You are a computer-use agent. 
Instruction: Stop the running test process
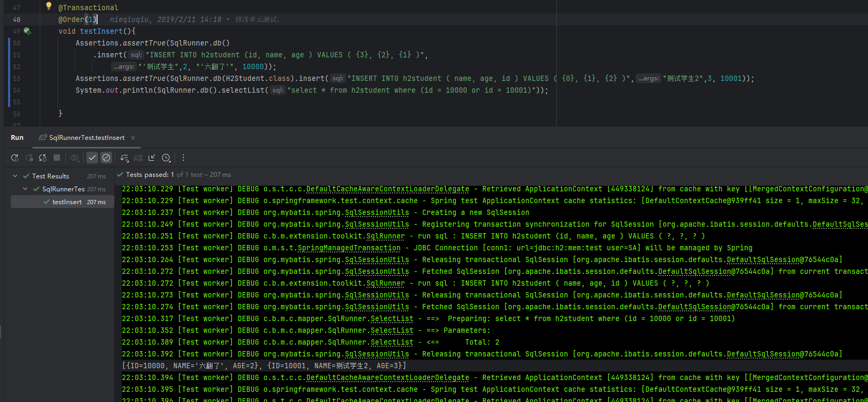(57, 158)
